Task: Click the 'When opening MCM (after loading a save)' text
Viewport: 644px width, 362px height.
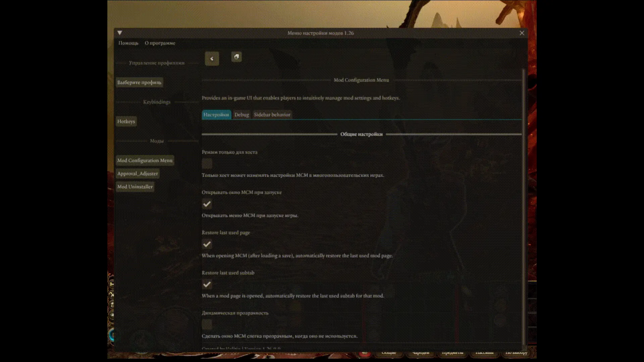Action: 297,255
